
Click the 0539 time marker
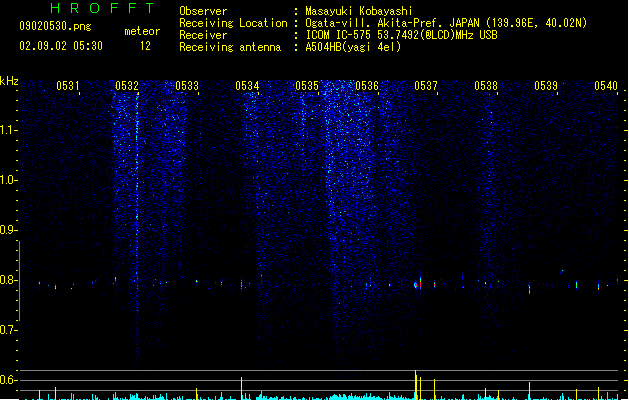click(546, 86)
